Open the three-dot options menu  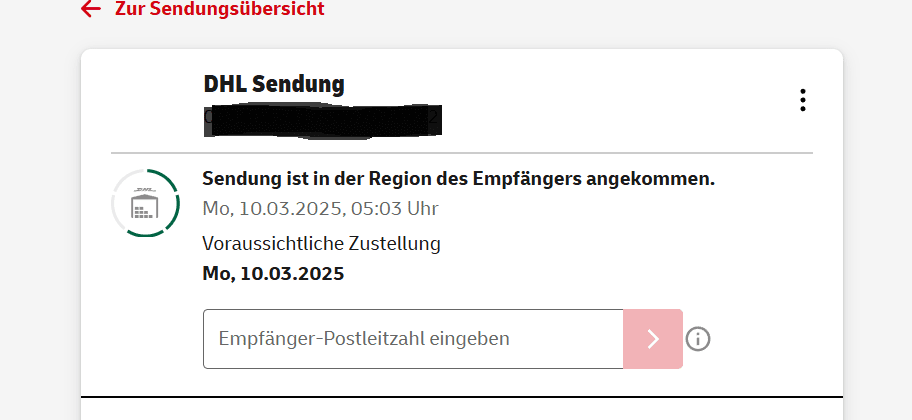coord(803,100)
